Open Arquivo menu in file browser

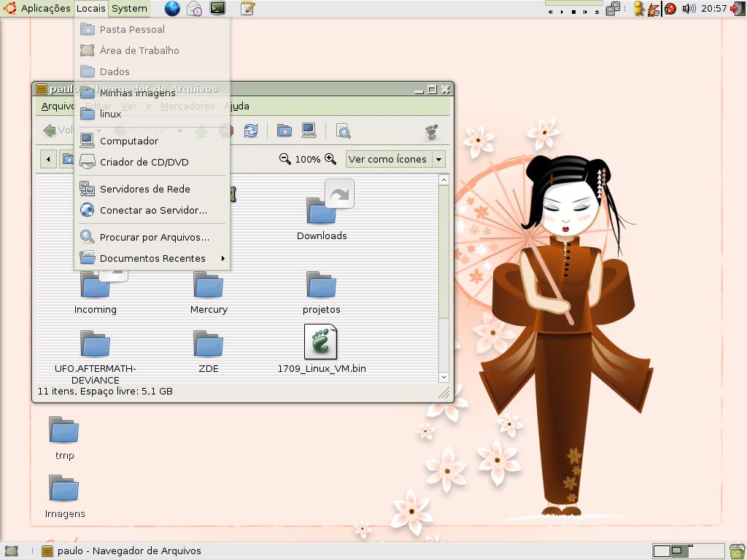click(x=58, y=106)
